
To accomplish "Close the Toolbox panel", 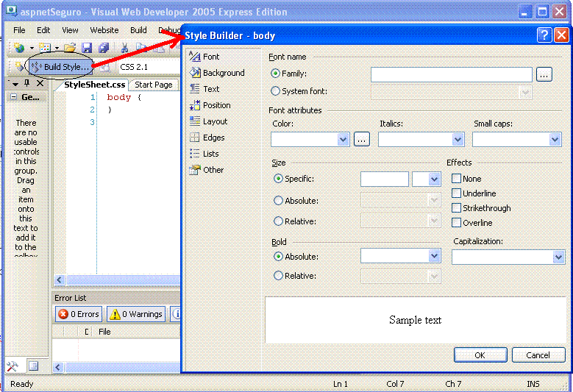I will coord(40,83).
